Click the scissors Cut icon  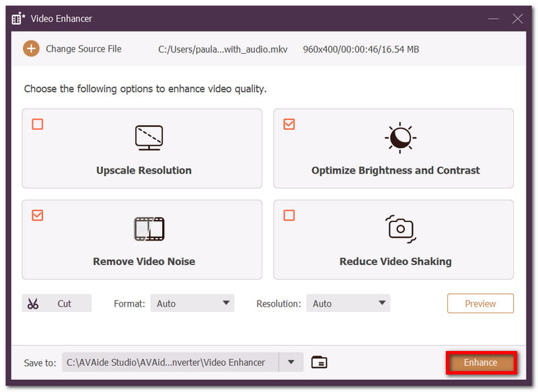(x=33, y=303)
